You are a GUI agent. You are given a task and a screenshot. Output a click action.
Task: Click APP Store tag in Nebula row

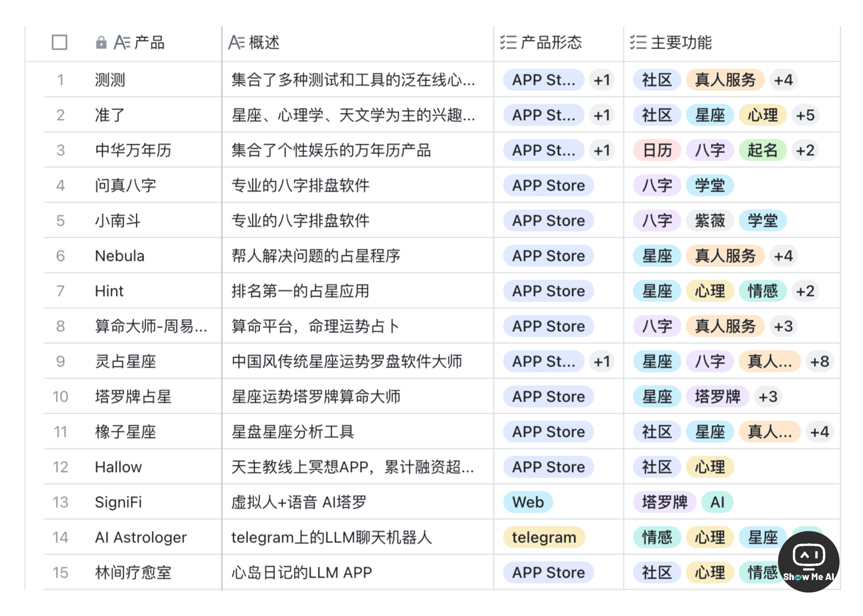click(x=548, y=256)
